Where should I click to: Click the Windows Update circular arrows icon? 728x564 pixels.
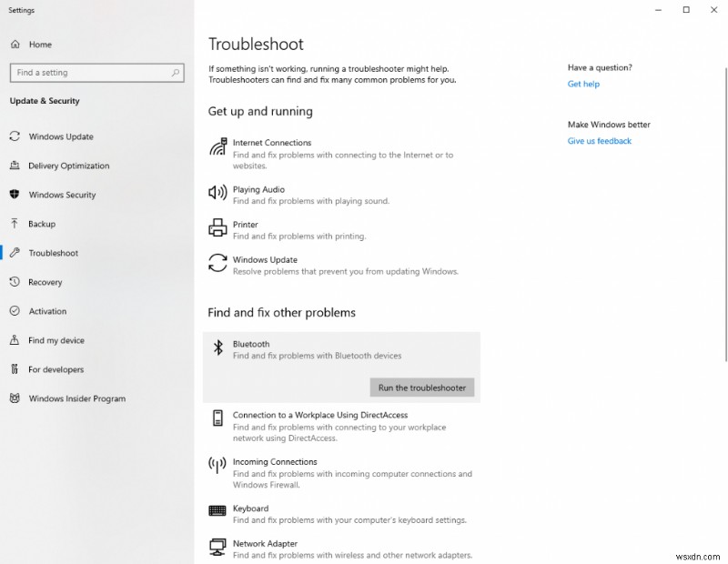tap(217, 264)
